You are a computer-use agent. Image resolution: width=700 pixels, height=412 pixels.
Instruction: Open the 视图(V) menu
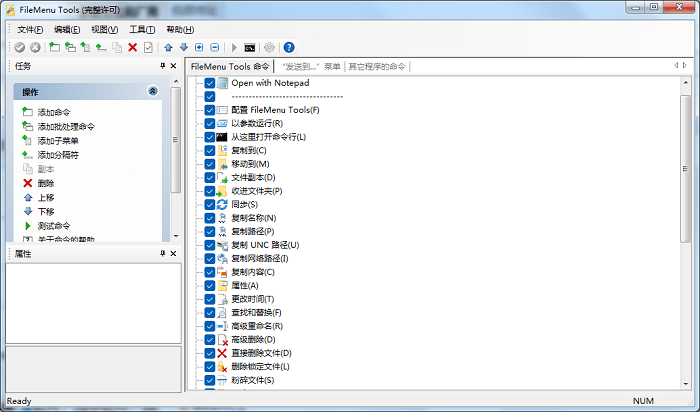click(x=104, y=29)
